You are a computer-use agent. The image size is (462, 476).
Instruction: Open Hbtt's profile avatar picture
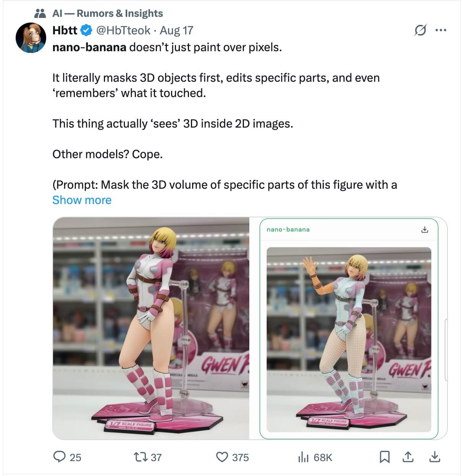pyautogui.click(x=31, y=37)
